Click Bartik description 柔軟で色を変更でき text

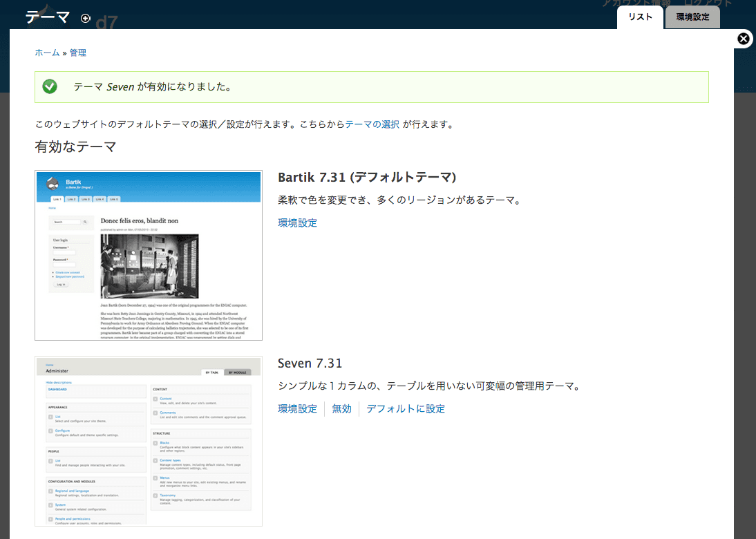(x=401, y=200)
